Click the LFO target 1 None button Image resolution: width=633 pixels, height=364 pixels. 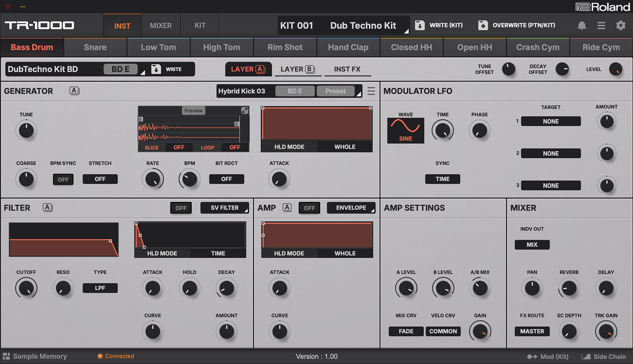(x=550, y=121)
